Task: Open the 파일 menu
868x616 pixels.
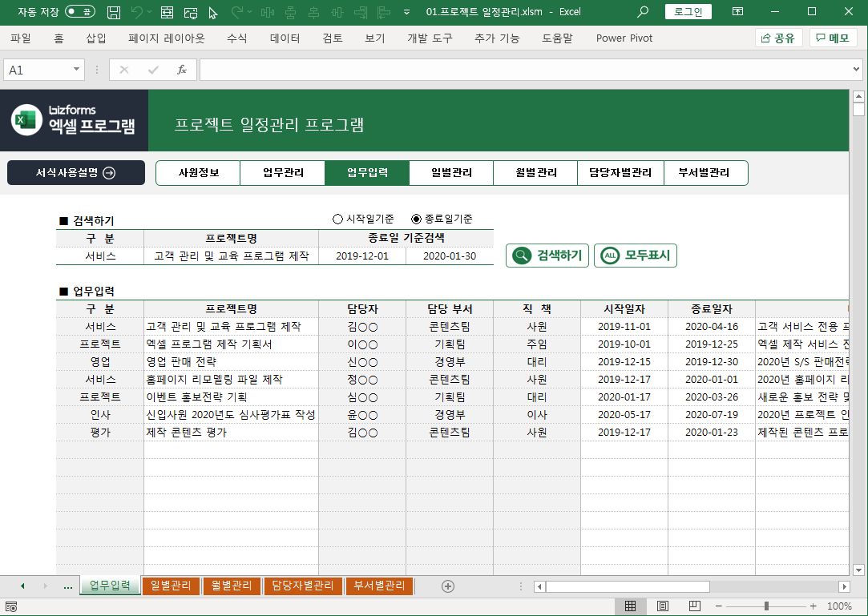Action: coord(21,38)
